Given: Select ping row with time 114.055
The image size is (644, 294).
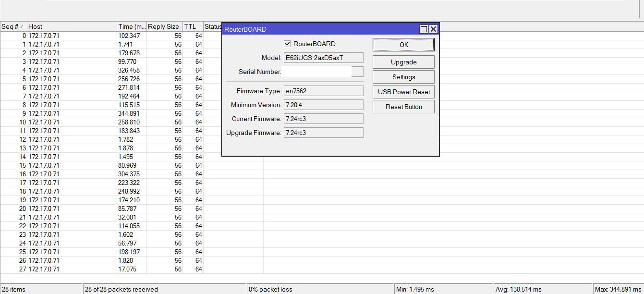Looking at the screenshot, I should [x=132, y=226].
